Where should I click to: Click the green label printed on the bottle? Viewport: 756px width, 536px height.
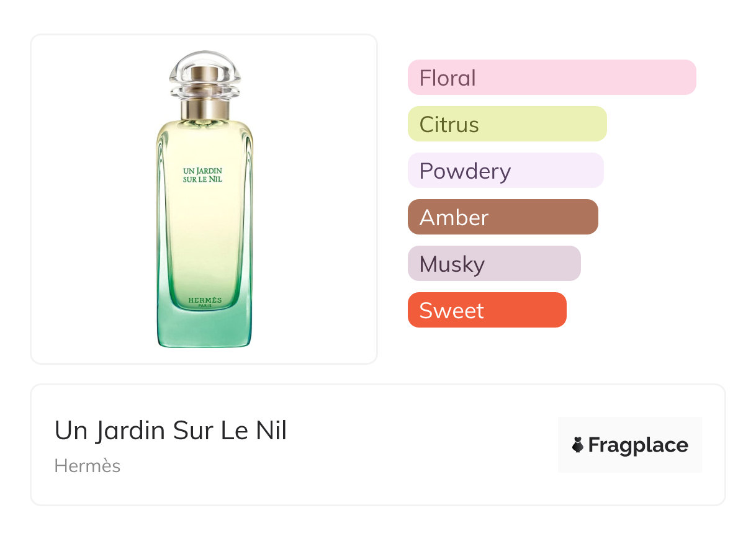(x=203, y=174)
